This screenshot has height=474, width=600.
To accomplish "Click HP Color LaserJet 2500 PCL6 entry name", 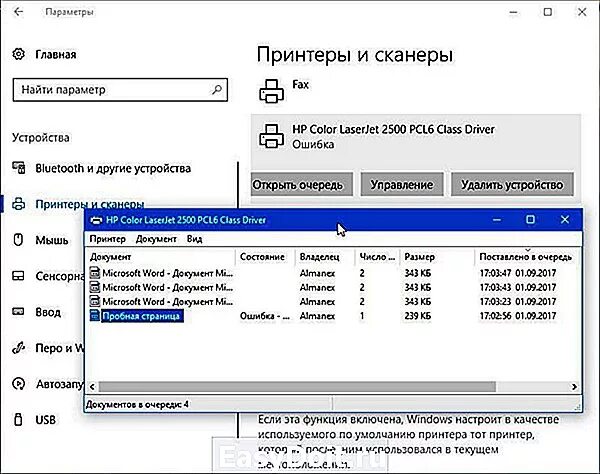I will pyautogui.click(x=393, y=130).
